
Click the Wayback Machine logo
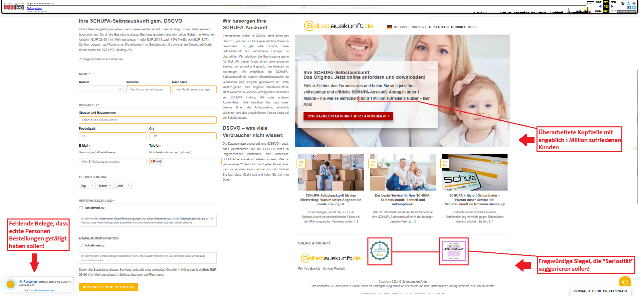(x=14, y=7)
